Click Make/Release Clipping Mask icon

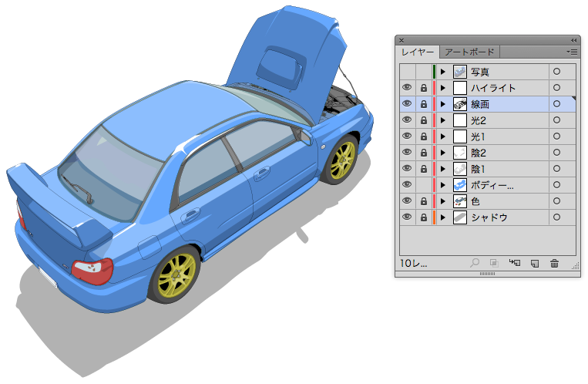click(x=494, y=263)
